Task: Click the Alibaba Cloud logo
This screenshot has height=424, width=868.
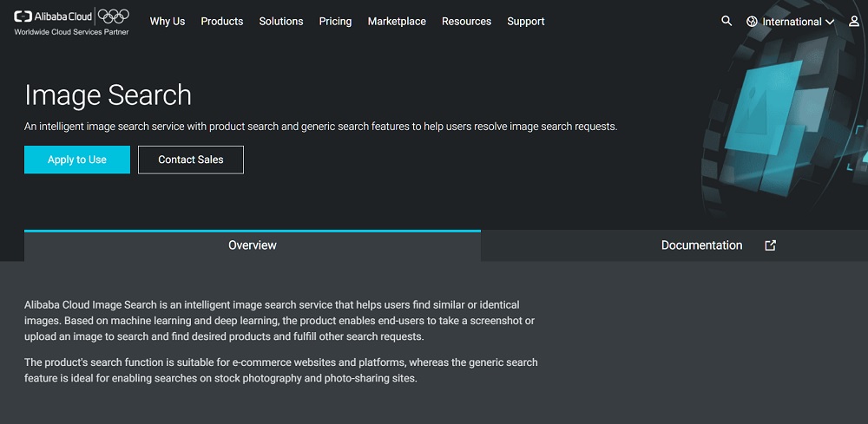Action: click(x=53, y=16)
